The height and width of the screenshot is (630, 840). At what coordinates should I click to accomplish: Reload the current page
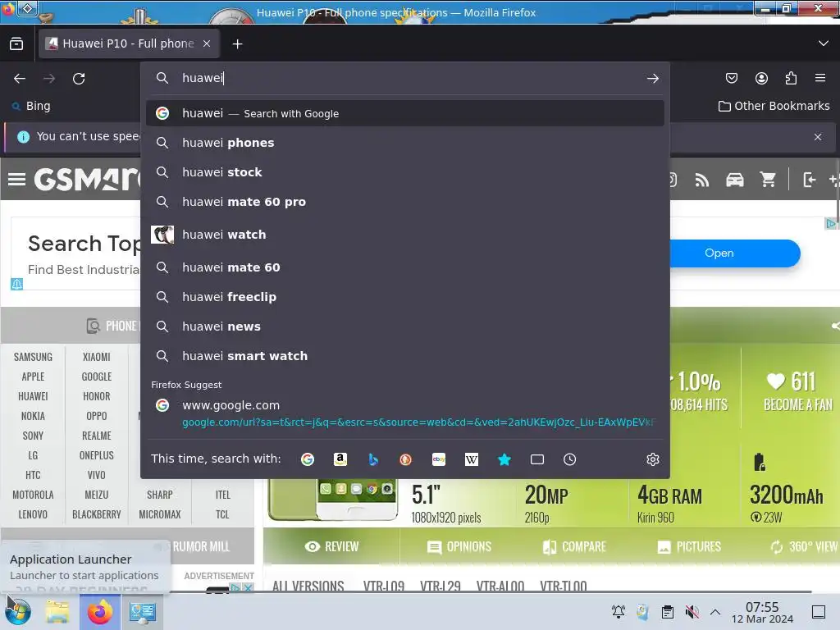coord(79,79)
